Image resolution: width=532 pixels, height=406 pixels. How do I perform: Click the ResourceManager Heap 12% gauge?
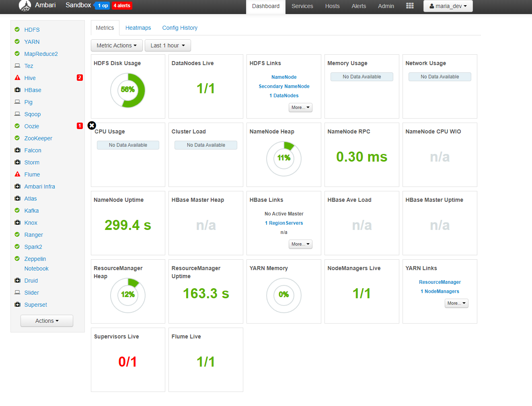pos(128,295)
